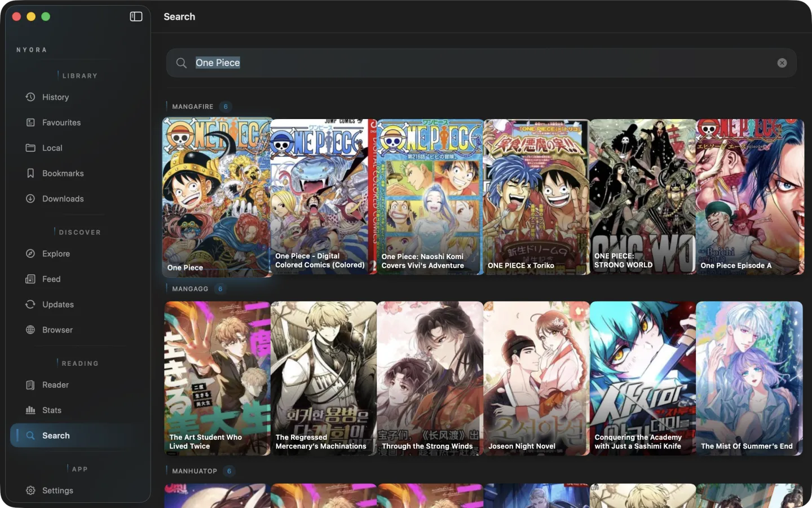
Task: Click the Explore compass icon
Action: coord(30,253)
